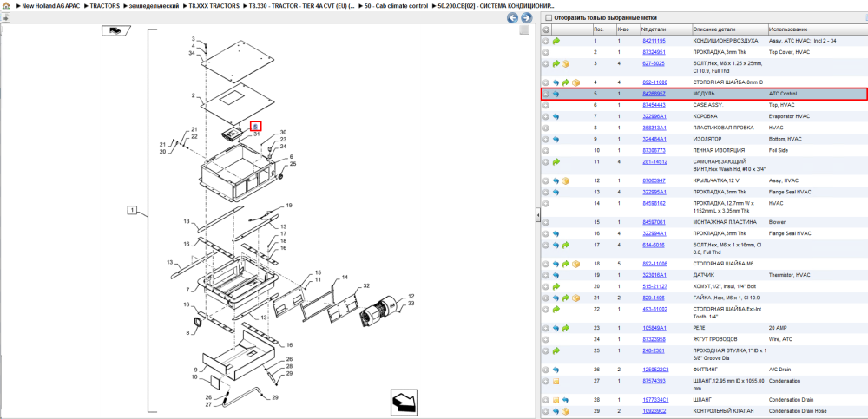Open 50 - Cab climate control breadcrumb
This screenshot has height=419, width=868.
(x=397, y=5)
